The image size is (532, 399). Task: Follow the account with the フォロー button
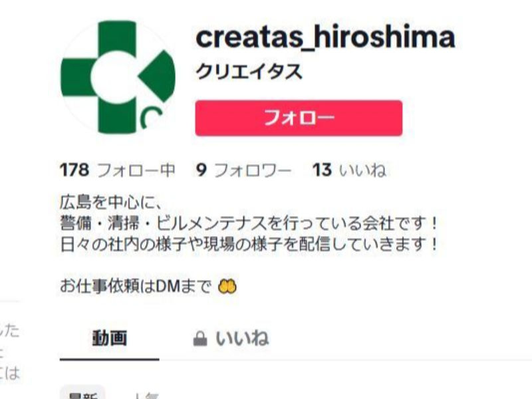point(299,118)
